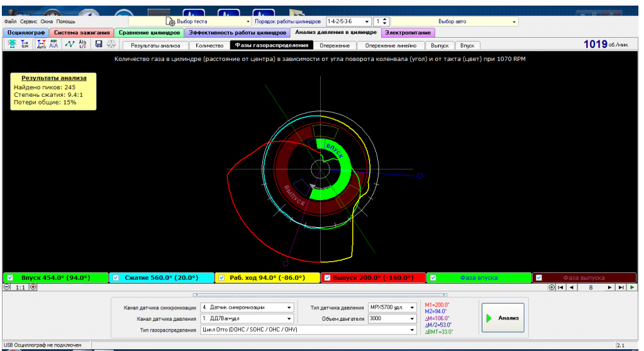Toggle the Сжатие 560.0° checkbox

coord(116,278)
